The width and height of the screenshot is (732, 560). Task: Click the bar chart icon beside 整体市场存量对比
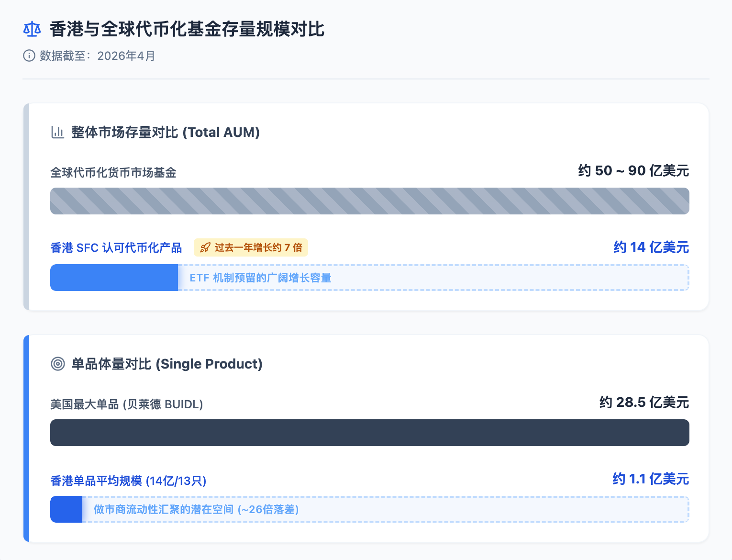pyautogui.click(x=57, y=132)
